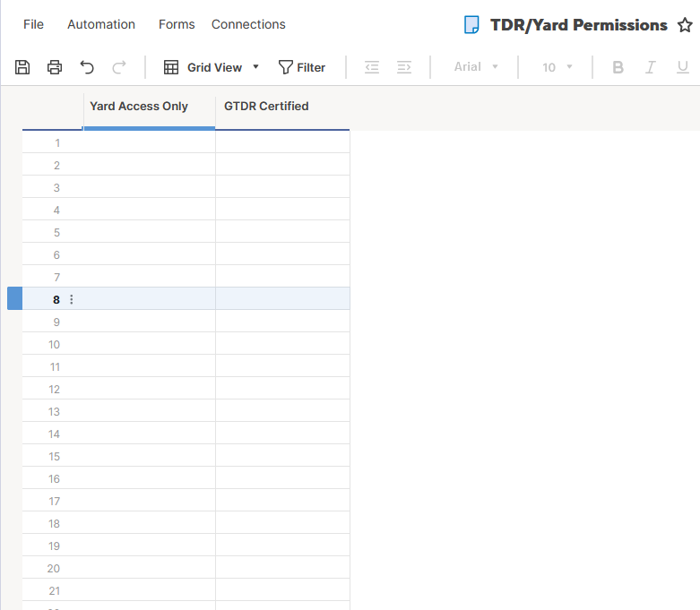The image size is (700, 610).
Task: Open the Arial font dropdown
Action: point(476,67)
